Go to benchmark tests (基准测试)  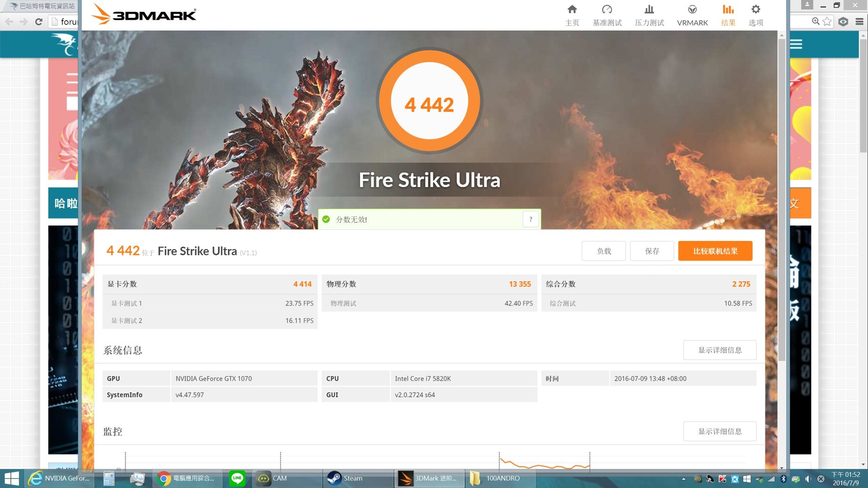(x=607, y=15)
